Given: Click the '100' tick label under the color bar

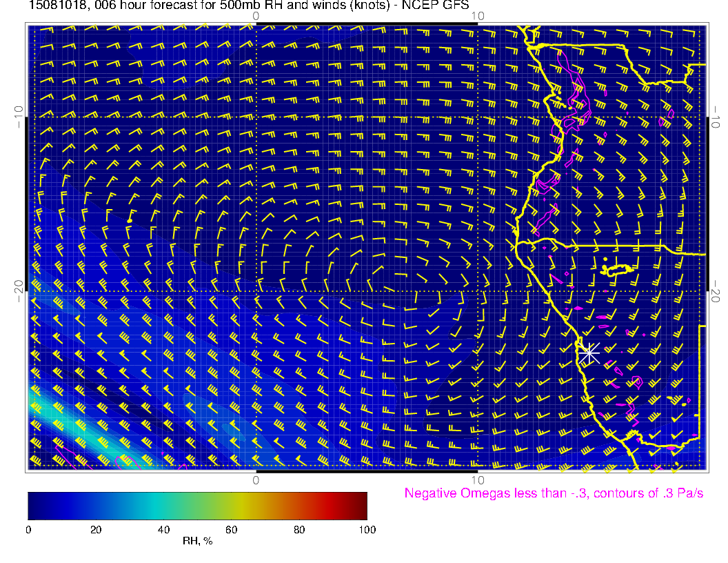Looking at the screenshot, I should point(366,529).
